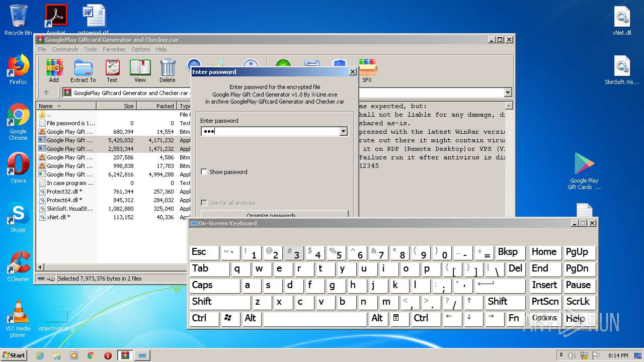This screenshot has height=362, width=644.
Task: Click the SFX toolbar icon
Action: [x=367, y=70]
